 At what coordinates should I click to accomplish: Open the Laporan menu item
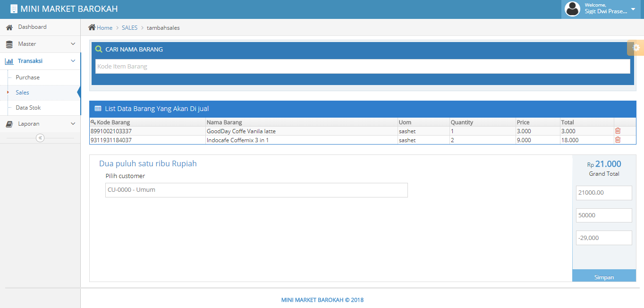point(40,124)
